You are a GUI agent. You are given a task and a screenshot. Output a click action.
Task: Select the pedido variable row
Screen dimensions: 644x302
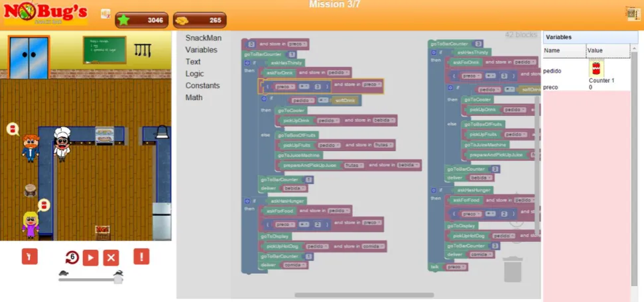(586, 71)
